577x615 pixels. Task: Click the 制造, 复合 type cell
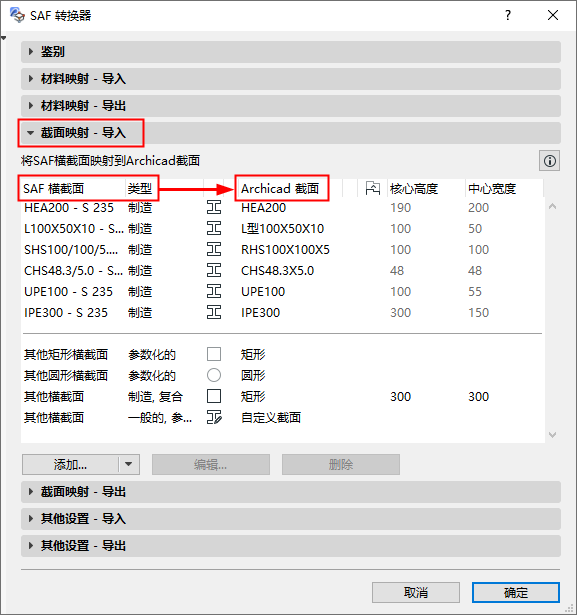155,397
